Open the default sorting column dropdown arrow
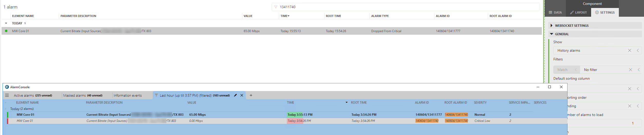Screen dimensions: 644x135 click(x=638, y=89)
